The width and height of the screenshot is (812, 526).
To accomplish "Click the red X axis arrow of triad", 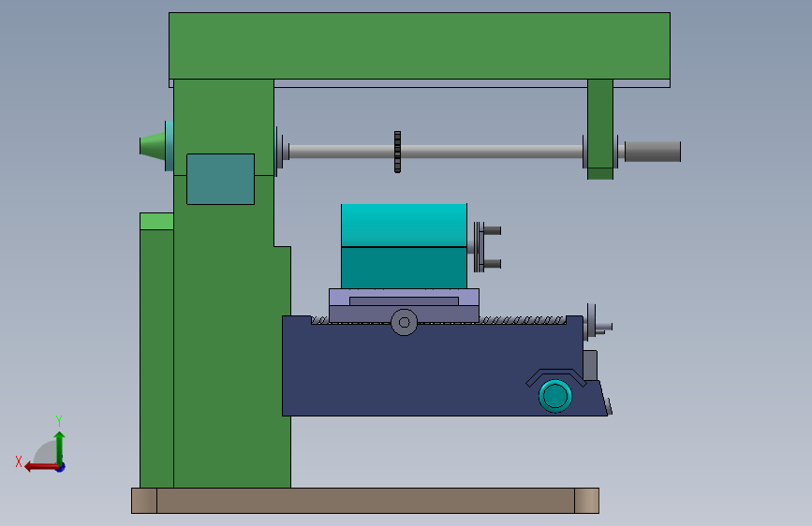I will (x=41, y=467).
